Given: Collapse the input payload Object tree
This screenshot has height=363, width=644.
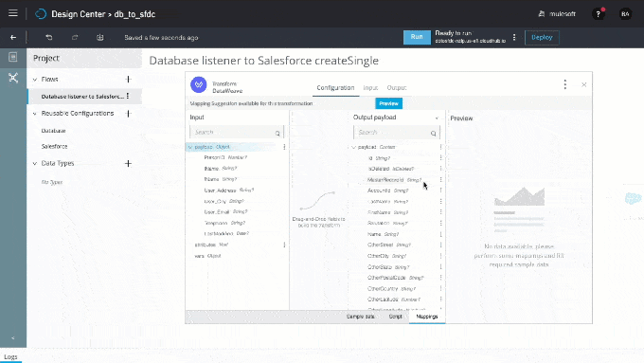Looking at the screenshot, I should (x=189, y=147).
